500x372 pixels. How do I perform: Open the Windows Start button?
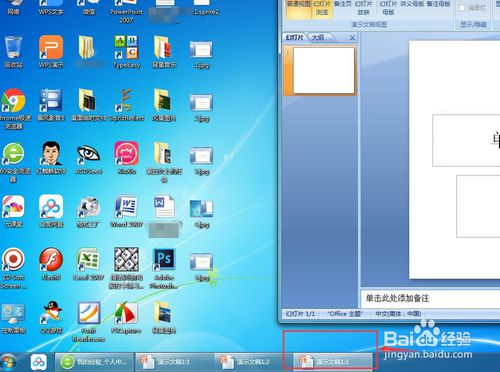[x=9, y=362]
